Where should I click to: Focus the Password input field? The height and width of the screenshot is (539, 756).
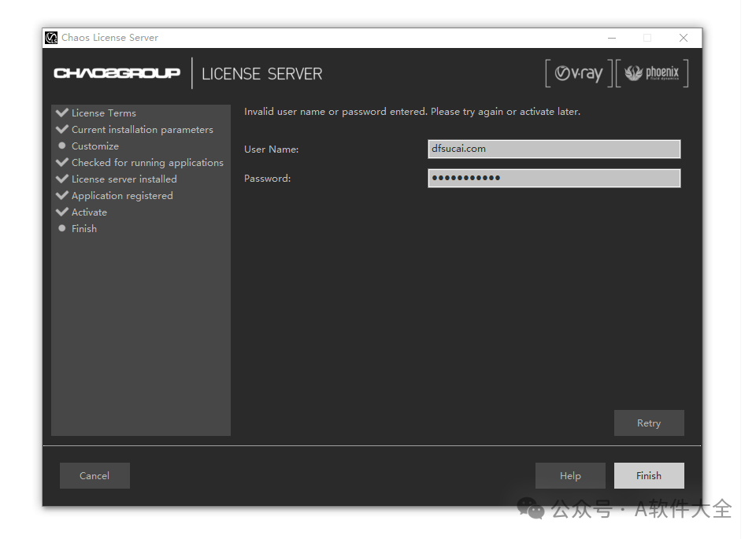click(x=554, y=178)
